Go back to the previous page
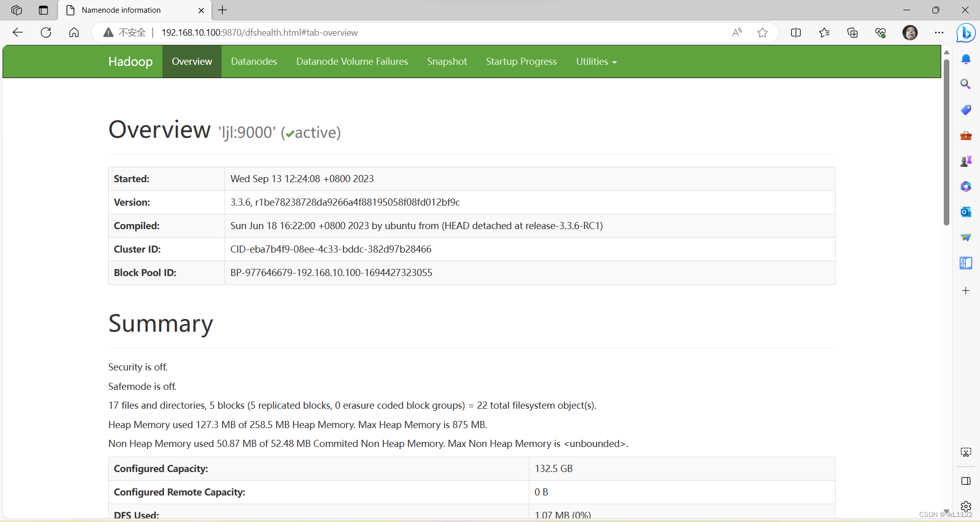This screenshot has height=522, width=980. 18,33
